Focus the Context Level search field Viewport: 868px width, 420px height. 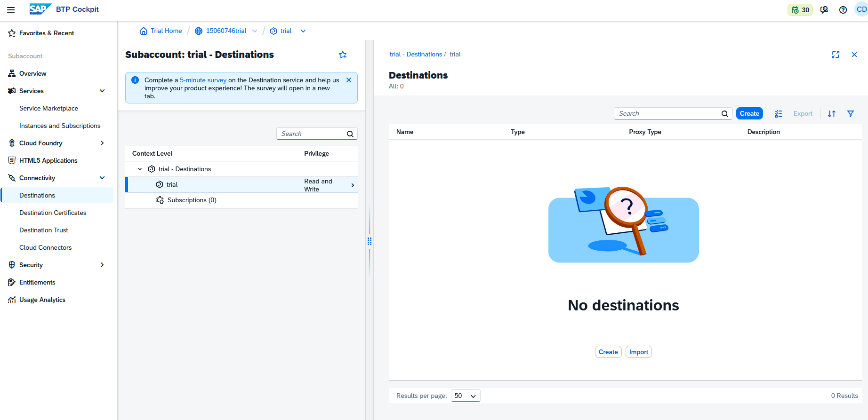tap(312, 134)
